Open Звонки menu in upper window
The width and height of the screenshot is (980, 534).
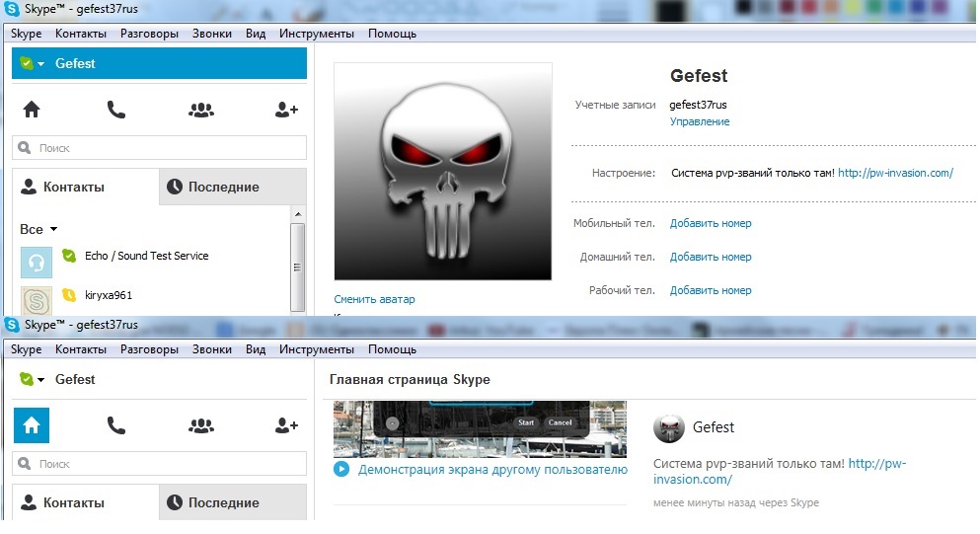click(x=212, y=34)
